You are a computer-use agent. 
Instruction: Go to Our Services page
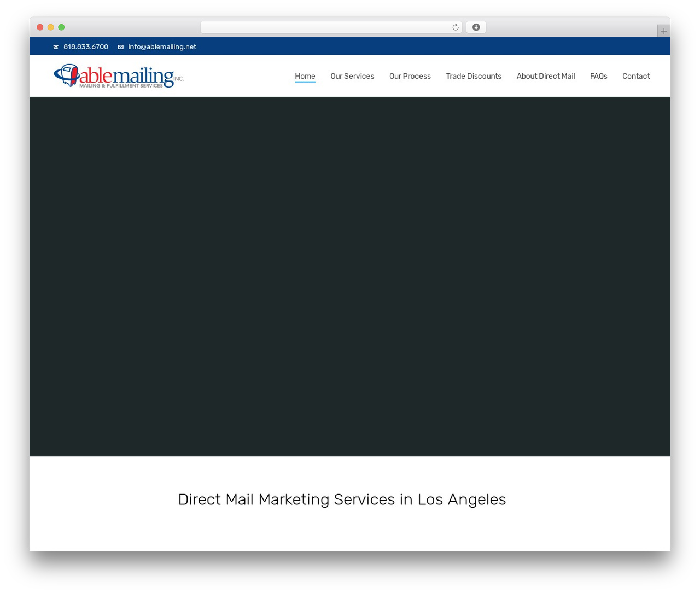pos(352,77)
